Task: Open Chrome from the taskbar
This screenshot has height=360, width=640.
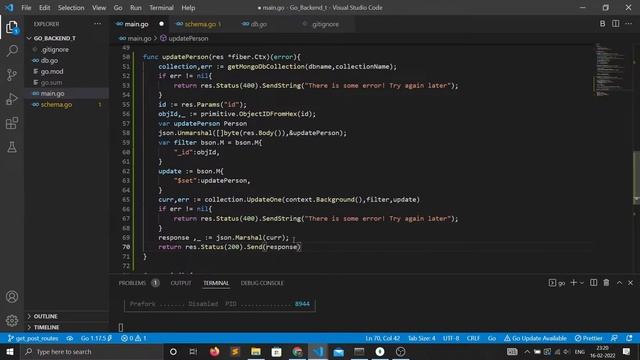Action: [298, 351]
